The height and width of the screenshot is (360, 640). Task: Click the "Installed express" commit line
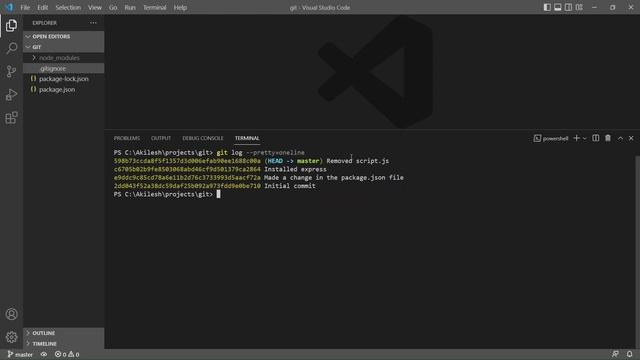[x=220, y=169]
